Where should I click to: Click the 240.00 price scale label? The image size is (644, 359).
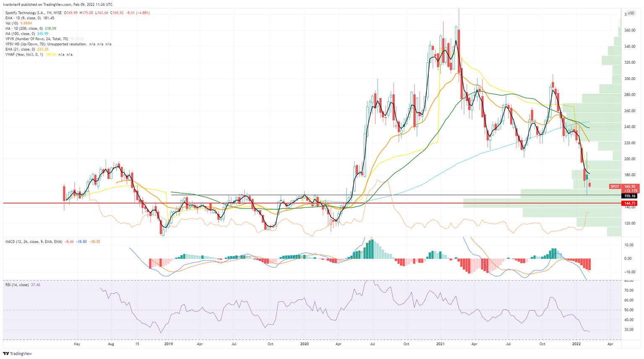tap(630, 127)
